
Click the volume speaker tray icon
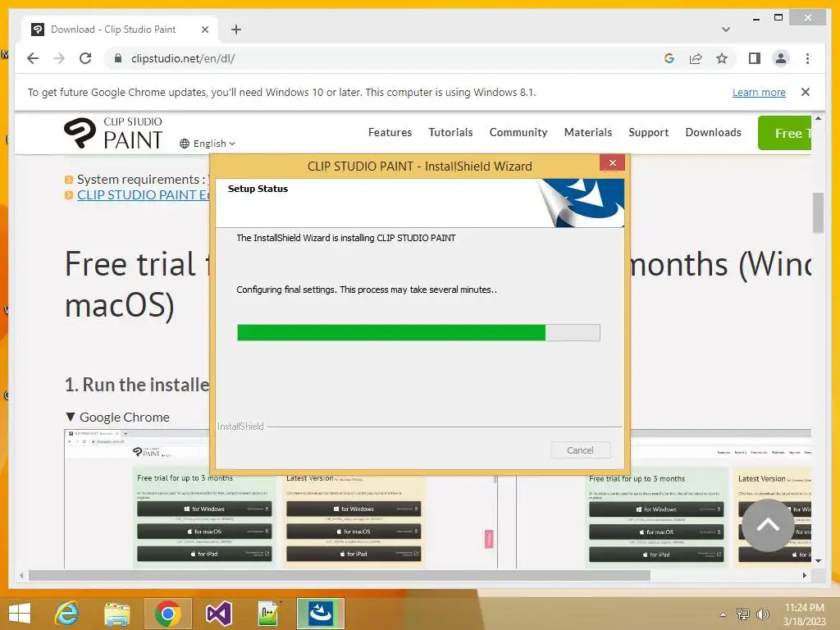(x=762, y=614)
